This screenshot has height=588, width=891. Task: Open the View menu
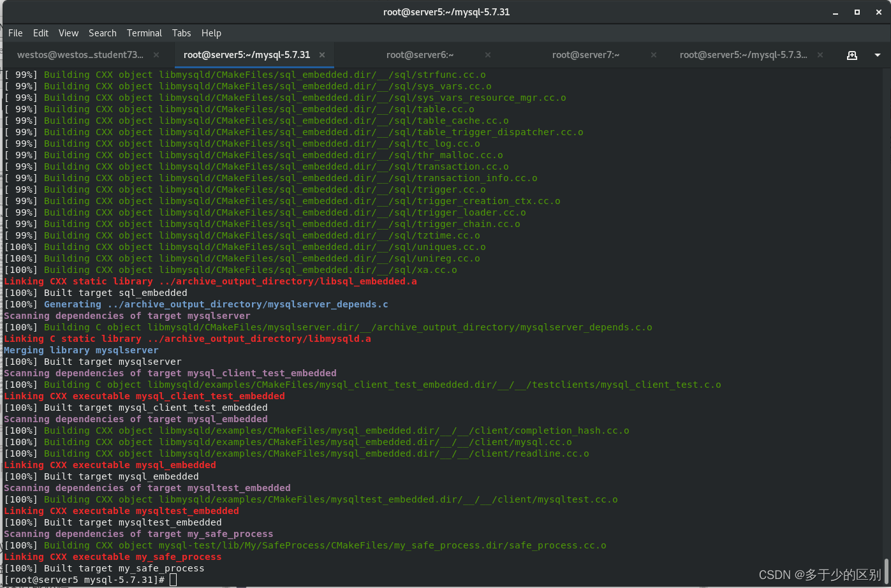pyautogui.click(x=68, y=33)
